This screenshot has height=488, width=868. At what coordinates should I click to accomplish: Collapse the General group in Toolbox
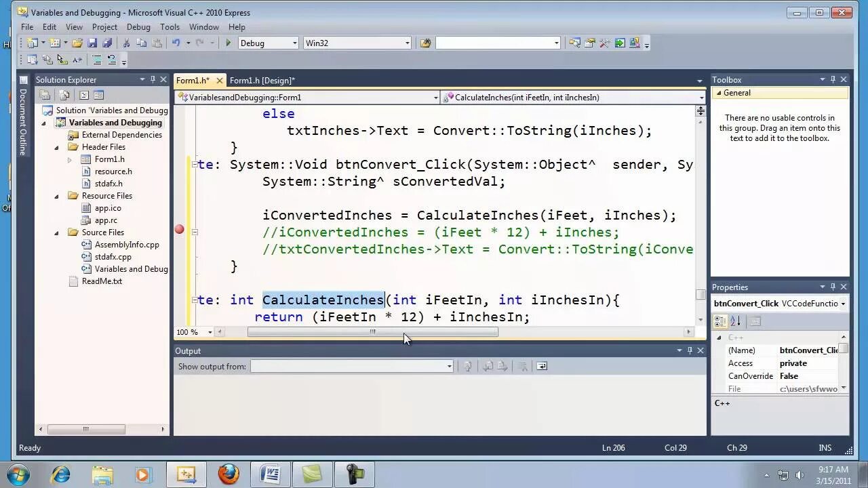(x=718, y=94)
